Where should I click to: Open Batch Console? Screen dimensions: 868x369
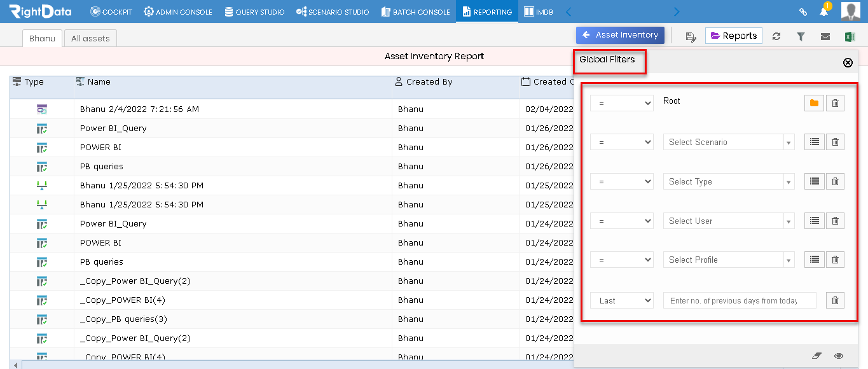coord(415,11)
